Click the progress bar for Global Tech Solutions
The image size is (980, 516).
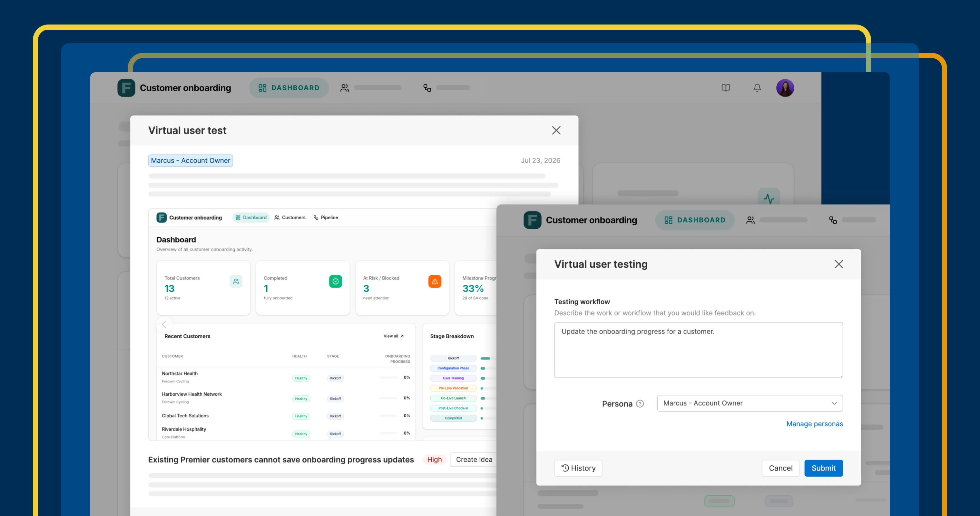(x=388, y=415)
